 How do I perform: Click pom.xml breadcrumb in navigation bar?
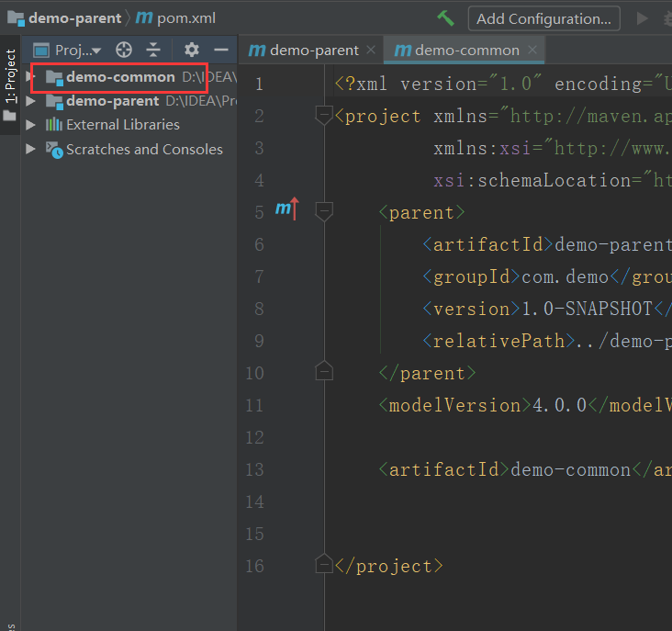(186, 18)
